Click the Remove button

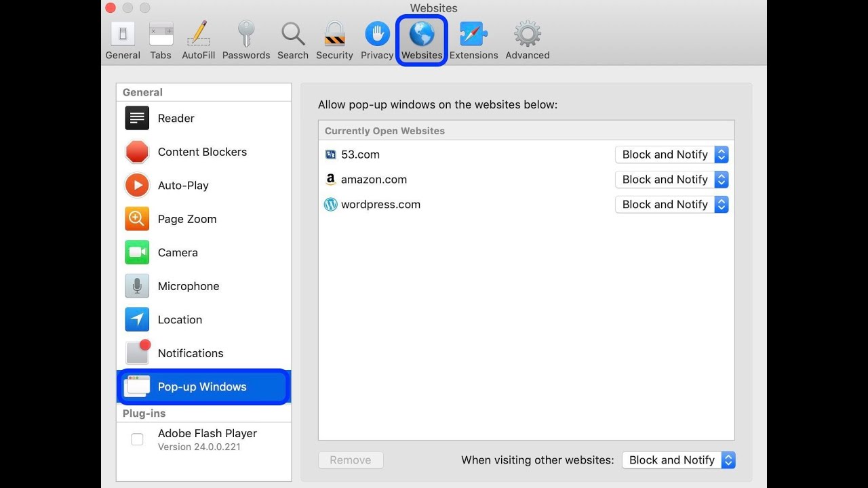351,460
